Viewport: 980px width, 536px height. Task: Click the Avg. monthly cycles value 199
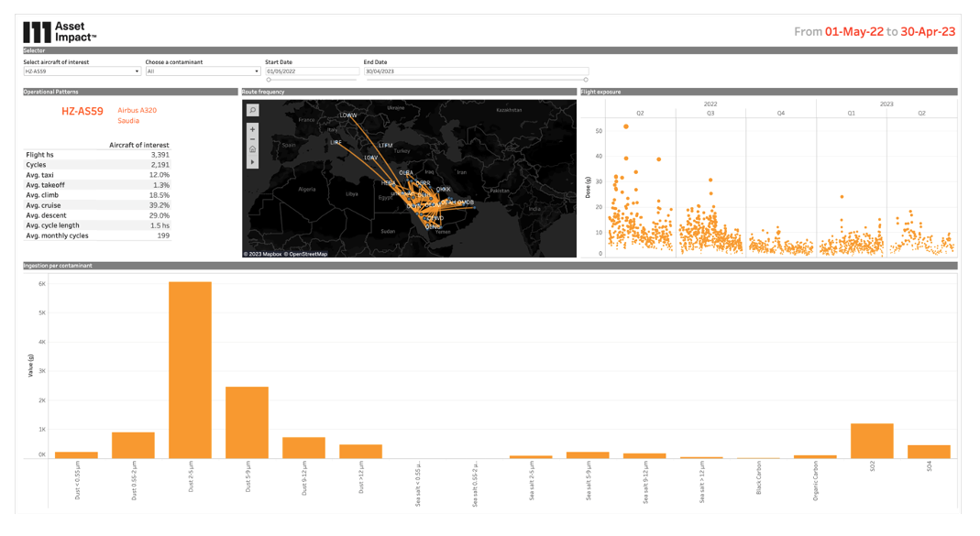[x=164, y=236]
